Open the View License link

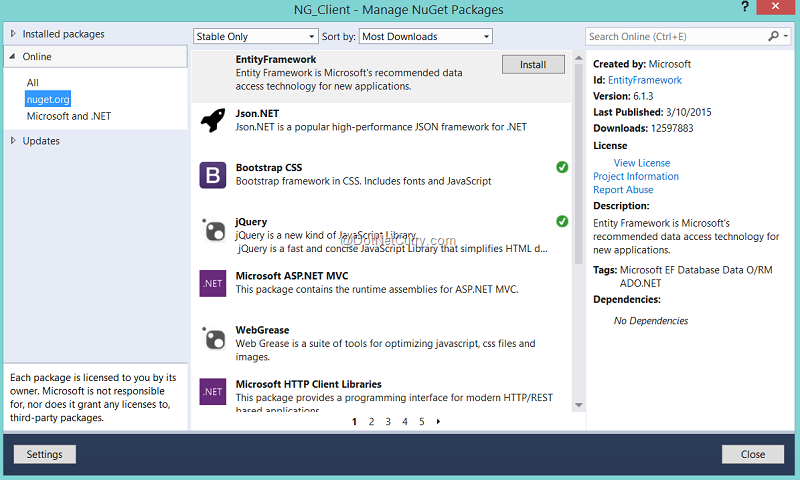tap(642, 163)
